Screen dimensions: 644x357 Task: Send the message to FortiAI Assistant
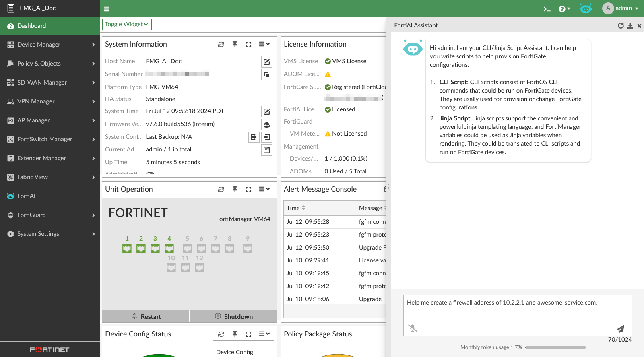(x=620, y=328)
